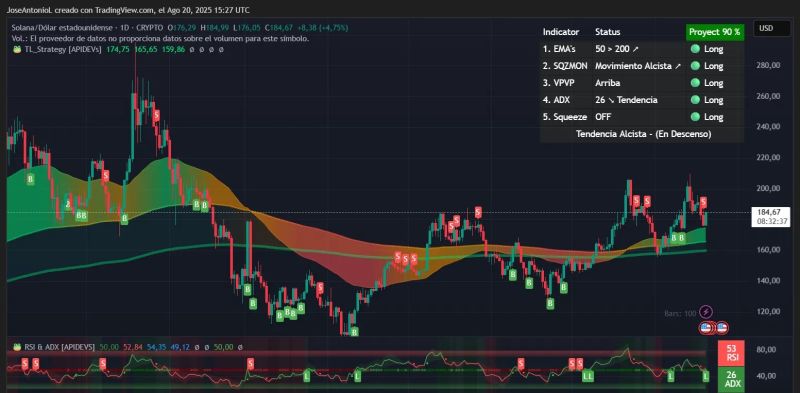Click the green dot in the SQZMON row
Viewport: 800px width, 393px height.
[694, 66]
